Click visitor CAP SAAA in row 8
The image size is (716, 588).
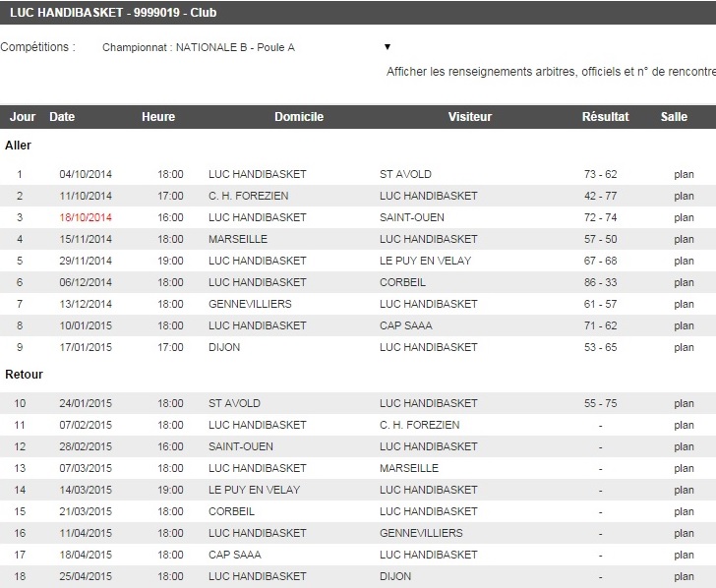406,326
